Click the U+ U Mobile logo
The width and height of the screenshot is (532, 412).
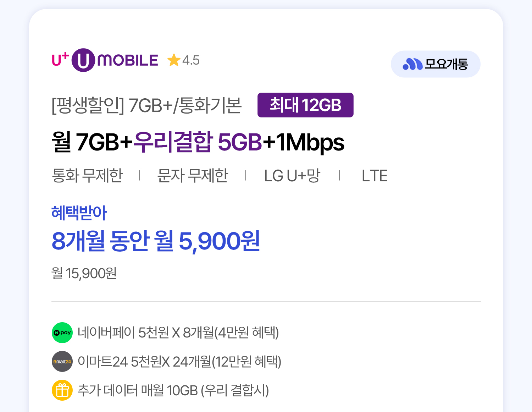point(105,60)
